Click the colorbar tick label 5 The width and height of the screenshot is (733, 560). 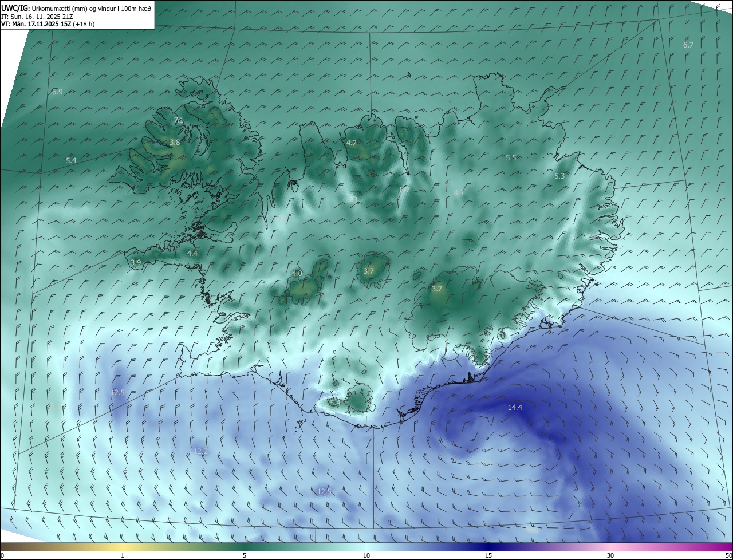245,555
